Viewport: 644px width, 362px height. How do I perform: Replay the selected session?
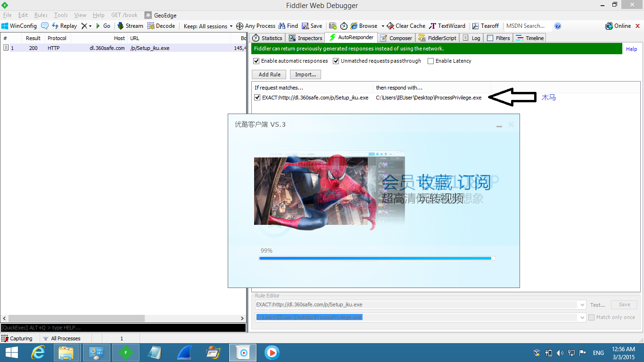tap(64, 26)
